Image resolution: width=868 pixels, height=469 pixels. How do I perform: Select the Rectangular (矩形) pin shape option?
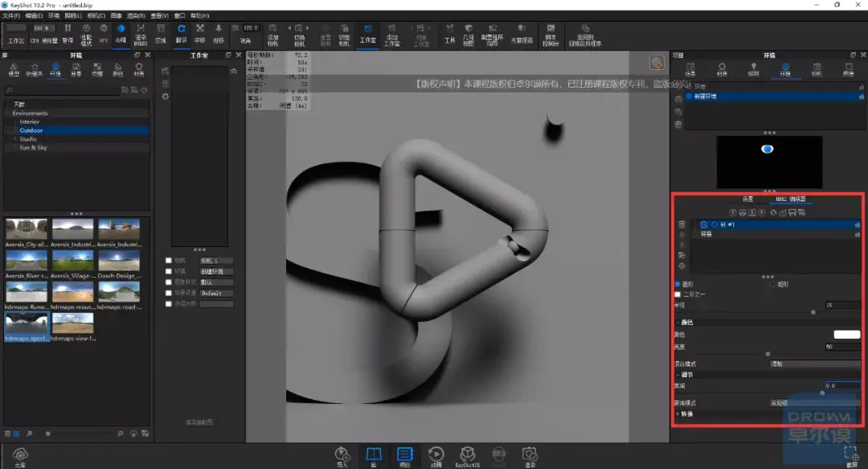[772, 285]
